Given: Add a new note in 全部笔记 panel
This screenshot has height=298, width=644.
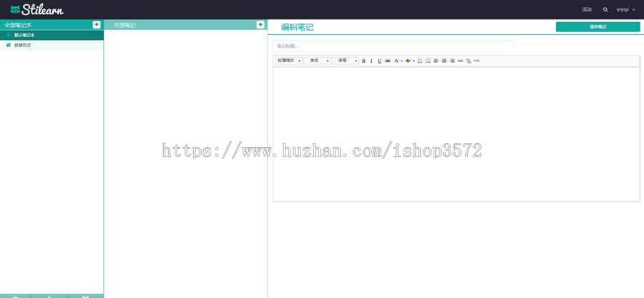Looking at the screenshot, I should point(260,24).
